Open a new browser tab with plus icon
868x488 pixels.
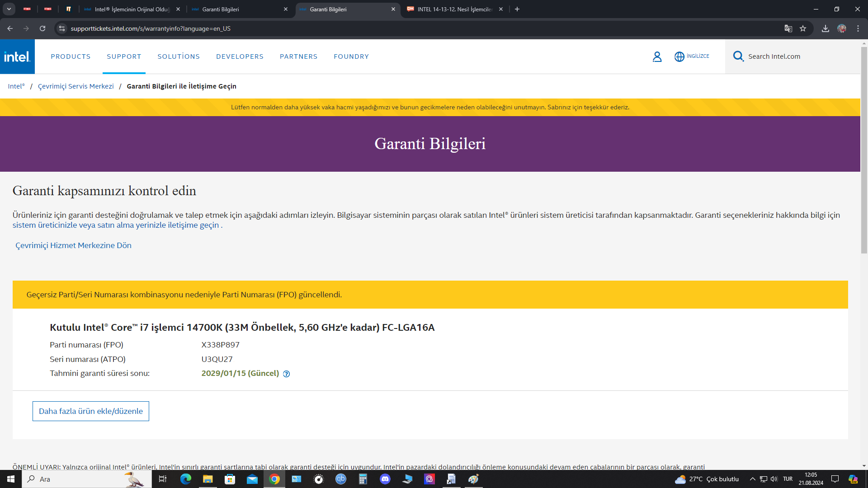517,9
